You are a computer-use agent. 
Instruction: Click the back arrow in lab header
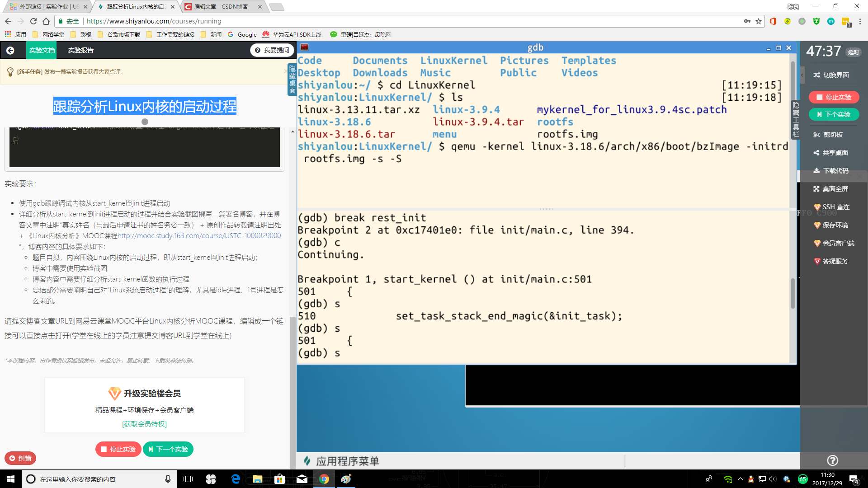click(x=10, y=50)
